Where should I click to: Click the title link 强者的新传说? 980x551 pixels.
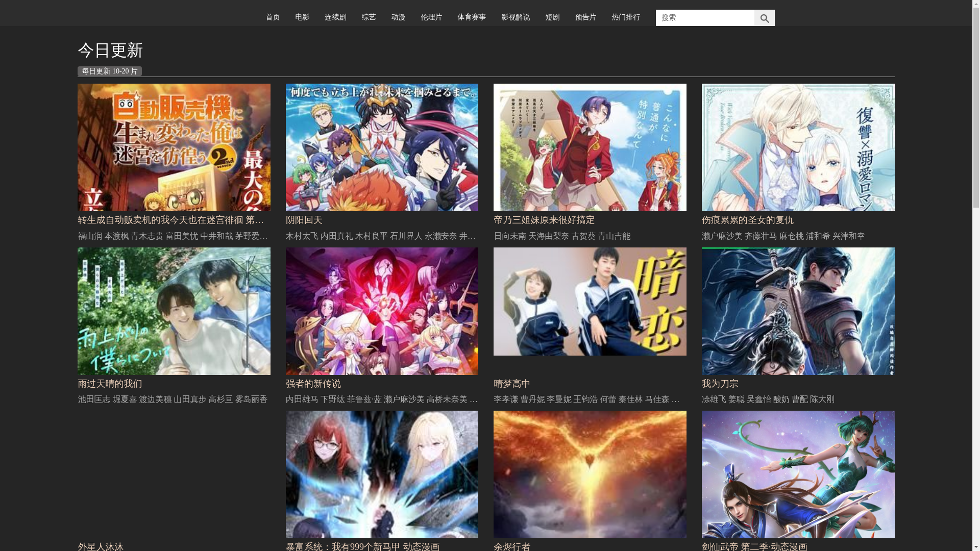313,384
